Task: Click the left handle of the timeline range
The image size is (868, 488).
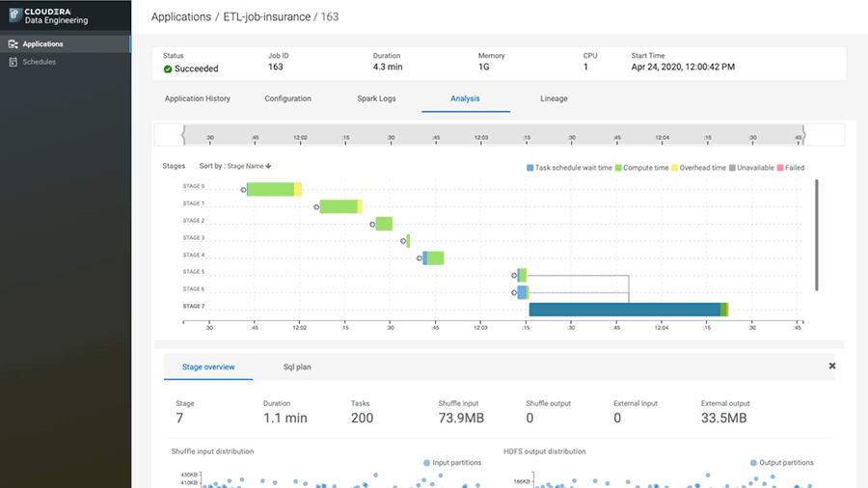Action: [x=184, y=135]
